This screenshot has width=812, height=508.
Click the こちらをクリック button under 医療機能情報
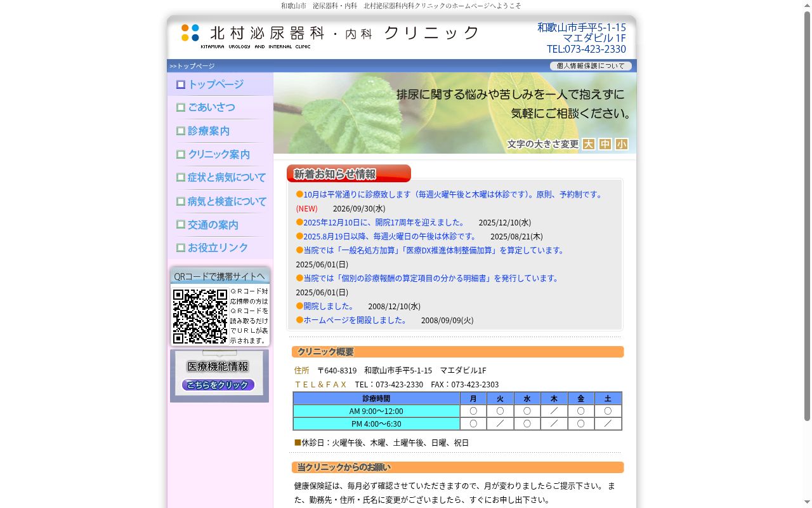pos(218,385)
